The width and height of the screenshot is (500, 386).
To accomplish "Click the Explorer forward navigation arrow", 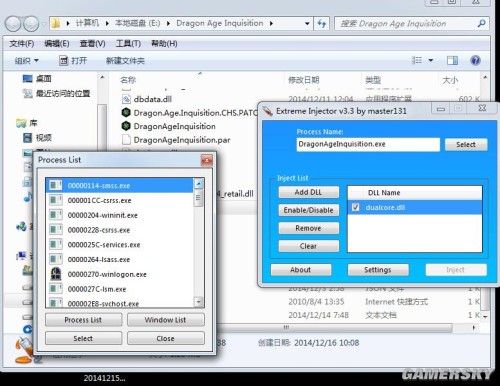I will pos(31,24).
